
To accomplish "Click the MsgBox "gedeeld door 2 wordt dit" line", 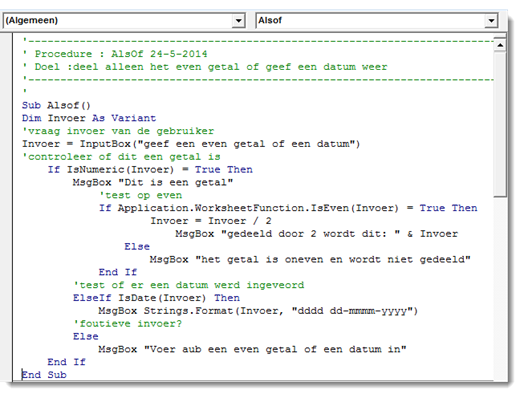I will [x=317, y=234].
